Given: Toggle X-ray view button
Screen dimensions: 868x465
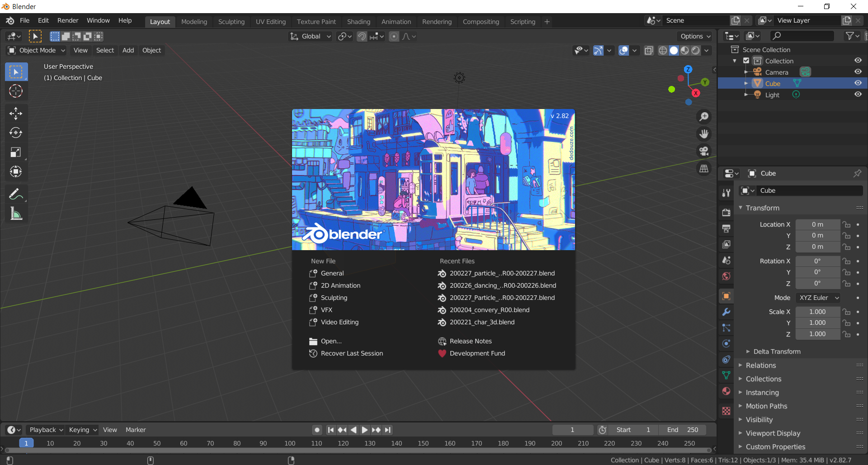Looking at the screenshot, I should pos(649,50).
